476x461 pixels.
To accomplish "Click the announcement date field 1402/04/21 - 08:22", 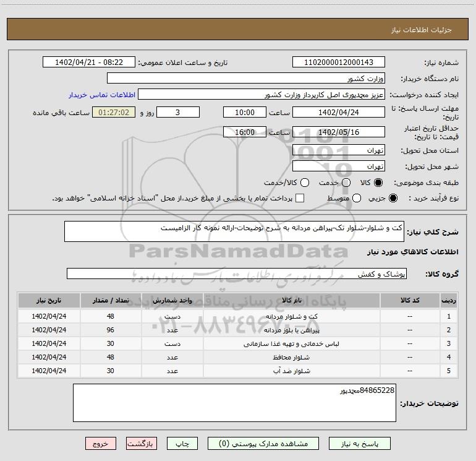I will point(89,62).
